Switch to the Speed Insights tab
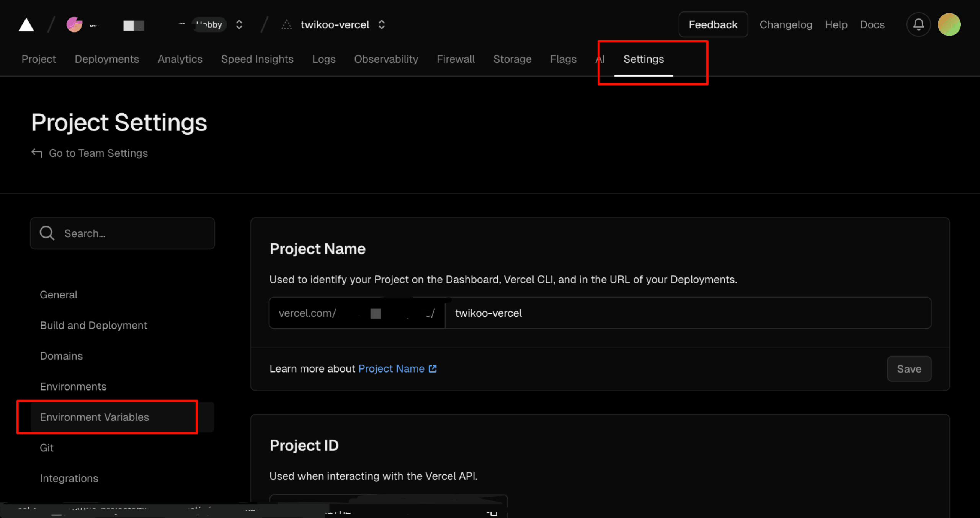The height and width of the screenshot is (518, 980). coord(257,59)
